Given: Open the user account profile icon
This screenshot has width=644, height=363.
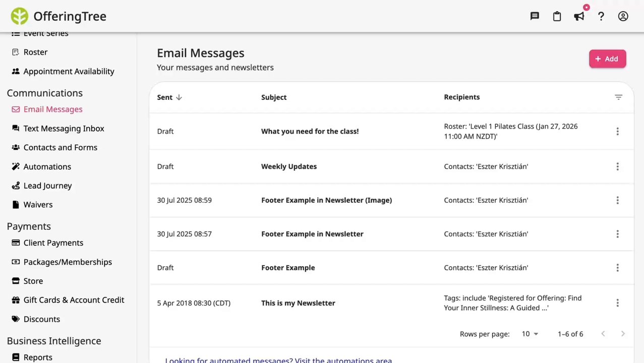Looking at the screenshot, I should tap(623, 16).
